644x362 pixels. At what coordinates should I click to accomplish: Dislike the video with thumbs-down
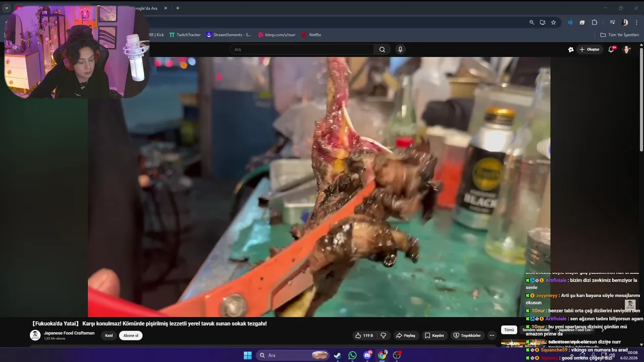tap(383, 335)
